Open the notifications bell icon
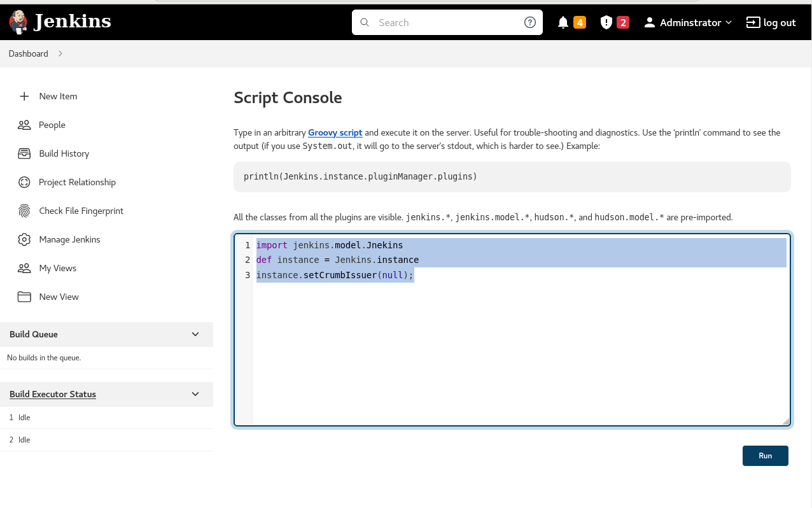 point(563,23)
